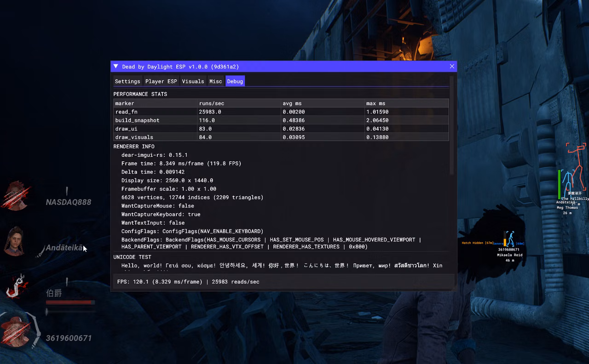
Task: Click the ConfigFlags NAV_ENABLE_KEYBOARD line
Action: pyautogui.click(x=192, y=231)
